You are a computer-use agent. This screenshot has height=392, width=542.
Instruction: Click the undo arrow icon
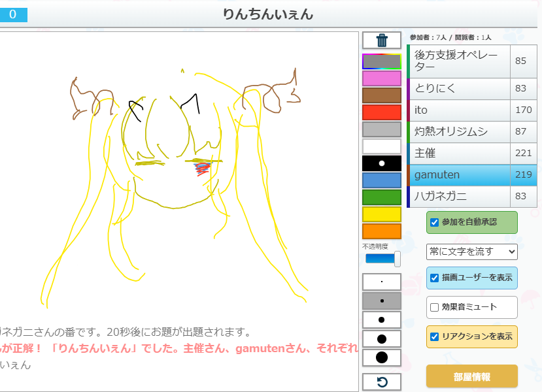click(x=381, y=382)
